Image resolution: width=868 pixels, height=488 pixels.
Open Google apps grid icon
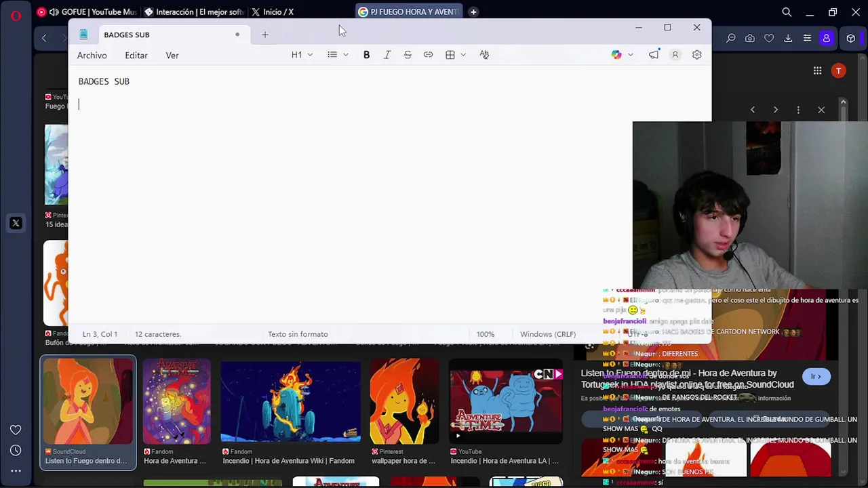(817, 70)
